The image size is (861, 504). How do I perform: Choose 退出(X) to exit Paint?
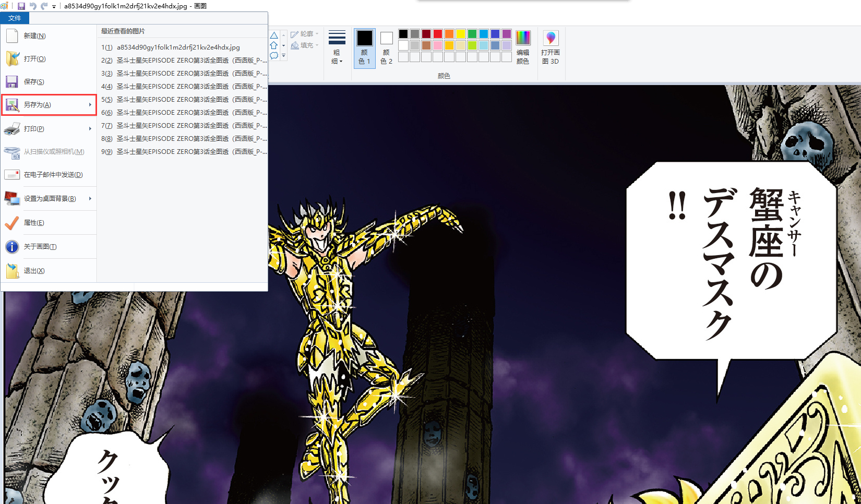coord(49,271)
